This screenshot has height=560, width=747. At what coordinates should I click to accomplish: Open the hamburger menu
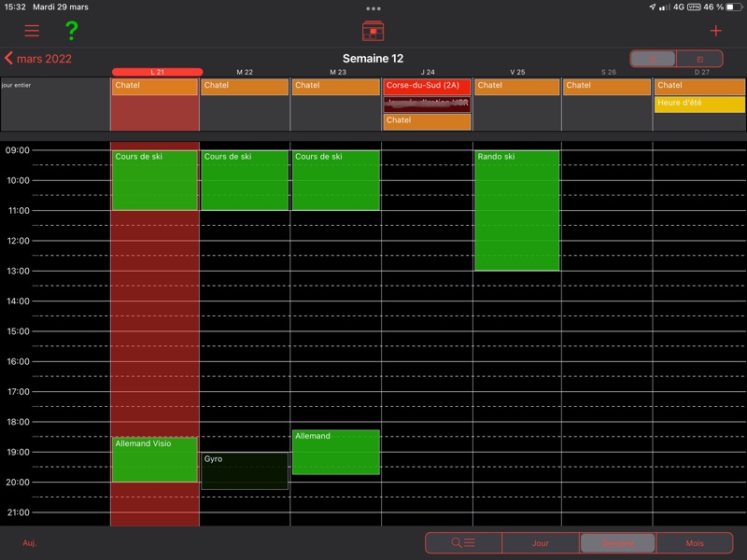tap(32, 31)
